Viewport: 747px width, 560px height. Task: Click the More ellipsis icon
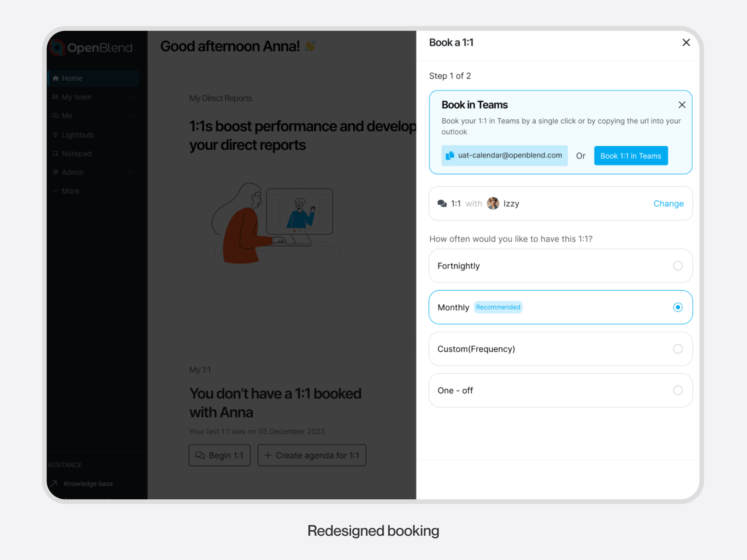click(55, 191)
